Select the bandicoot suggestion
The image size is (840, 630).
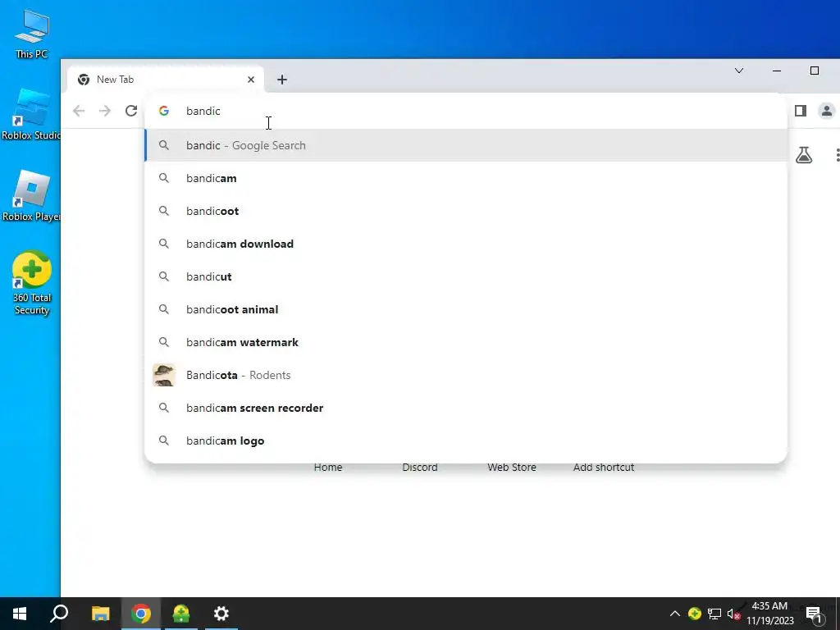point(466,211)
